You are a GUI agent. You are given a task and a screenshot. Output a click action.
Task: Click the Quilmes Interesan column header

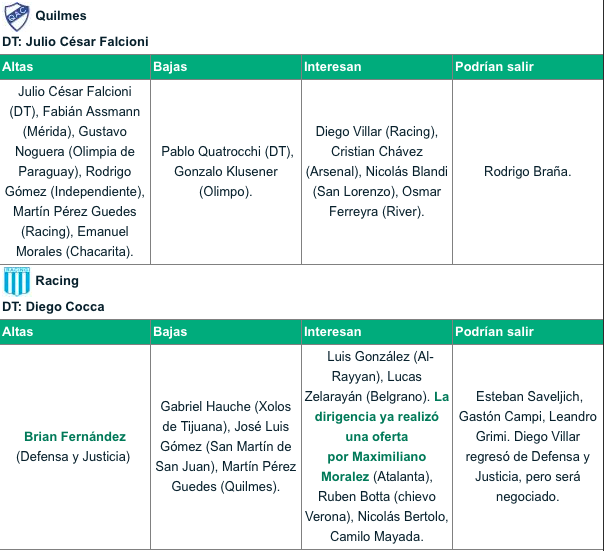coord(377,67)
